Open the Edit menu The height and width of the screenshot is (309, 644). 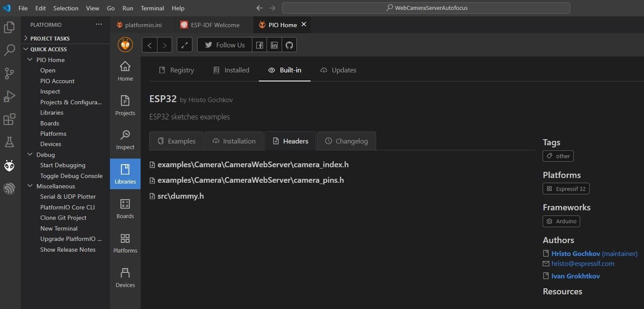pyautogui.click(x=41, y=8)
